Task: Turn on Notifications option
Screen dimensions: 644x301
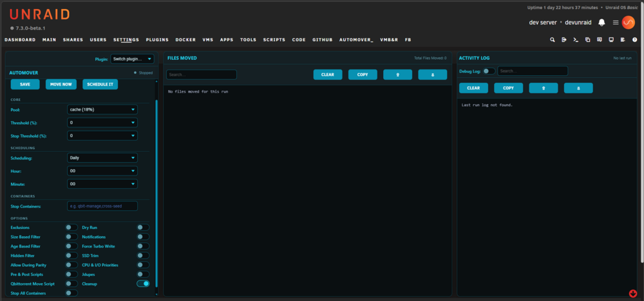Action: (x=143, y=237)
